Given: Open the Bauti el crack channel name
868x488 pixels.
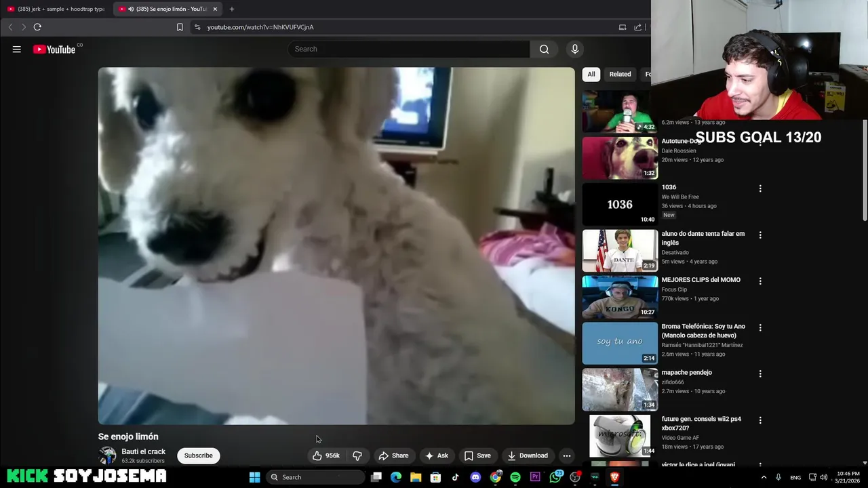Looking at the screenshot, I should 143,451.
